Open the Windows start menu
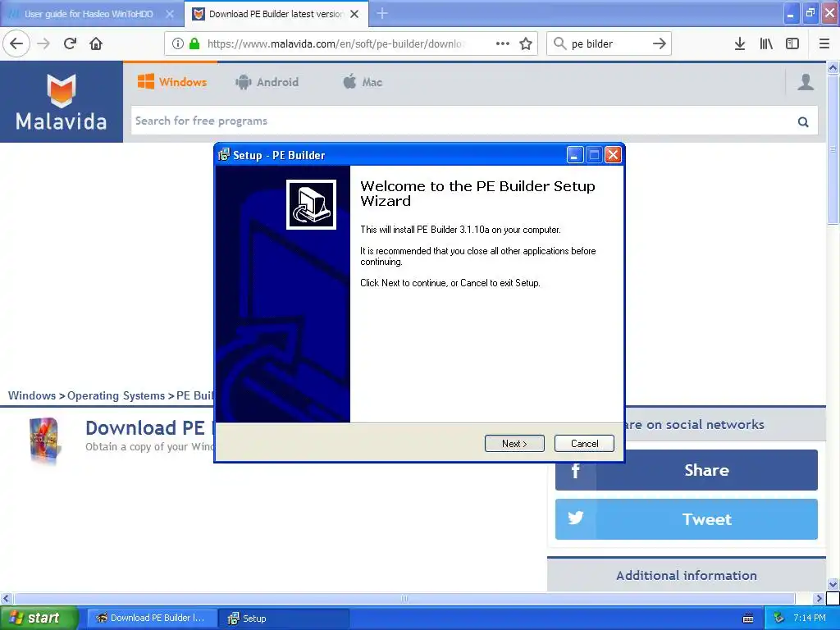This screenshot has height=630, width=840. [x=39, y=619]
